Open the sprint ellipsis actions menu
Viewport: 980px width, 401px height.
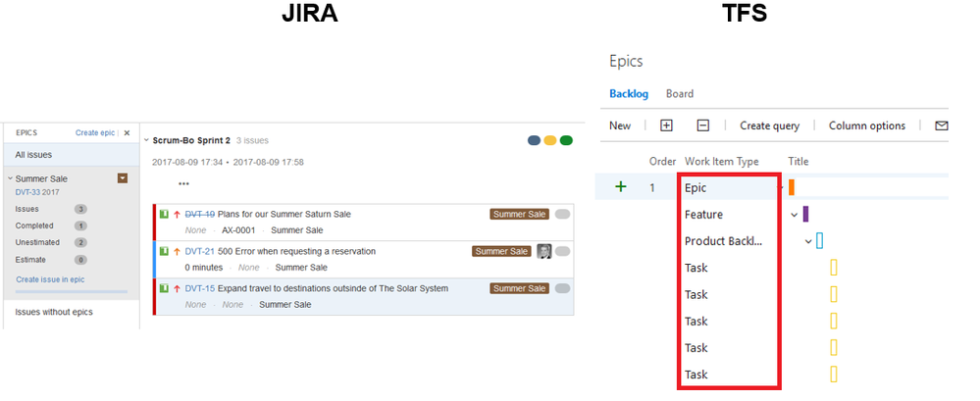183,183
